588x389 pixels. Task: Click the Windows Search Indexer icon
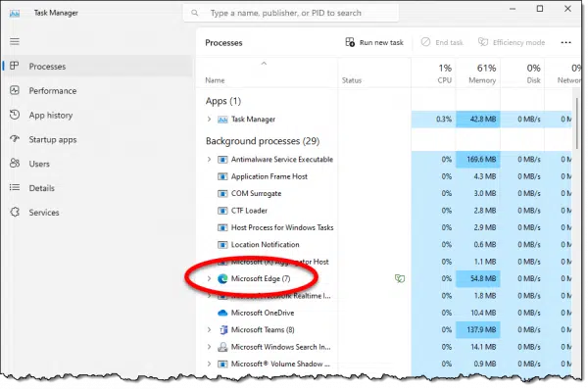(222, 347)
